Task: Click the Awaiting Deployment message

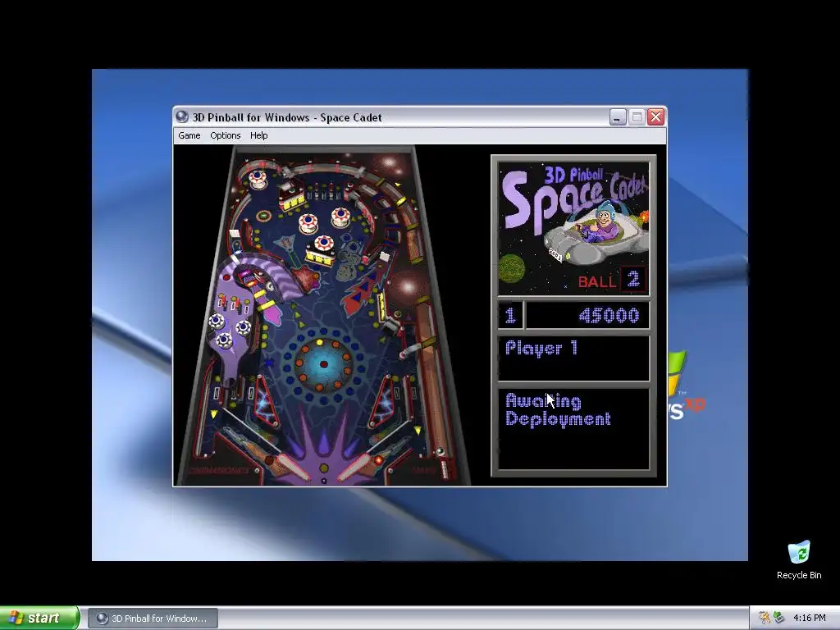Action: pos(558,410)
